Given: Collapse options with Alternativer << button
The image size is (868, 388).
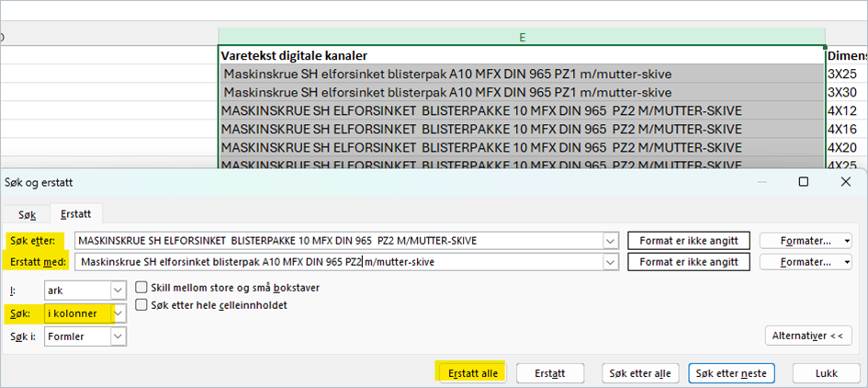Looking at the screenshot, I should [807, 336].
